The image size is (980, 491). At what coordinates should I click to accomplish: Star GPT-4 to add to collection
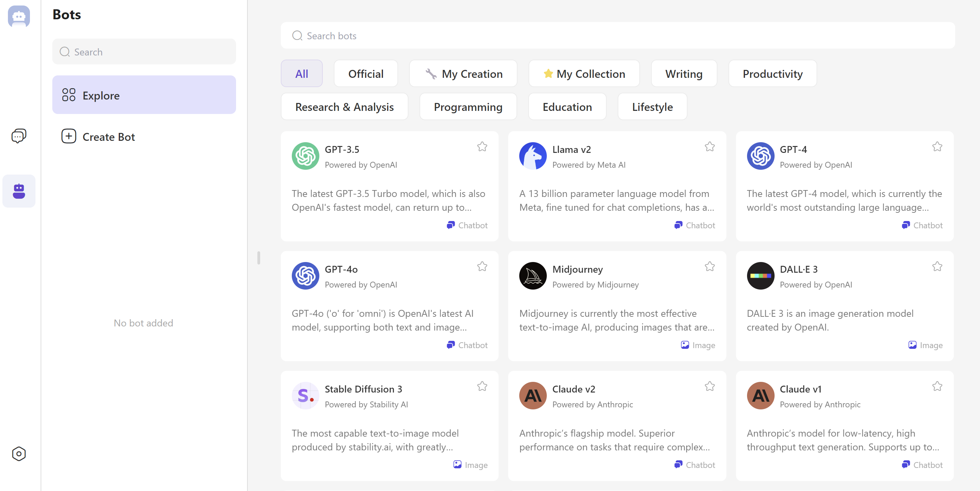[x=937, y=147]
